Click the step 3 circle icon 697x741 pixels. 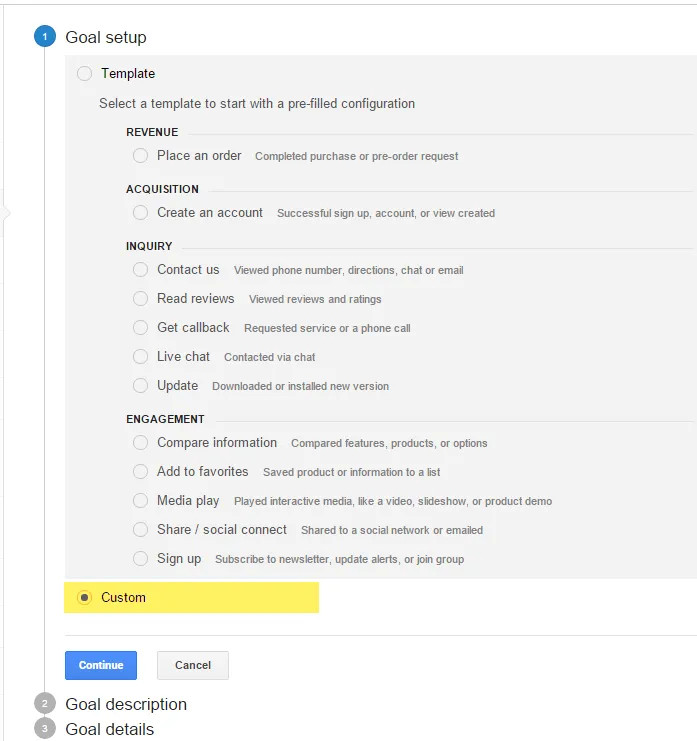(44, 729)
